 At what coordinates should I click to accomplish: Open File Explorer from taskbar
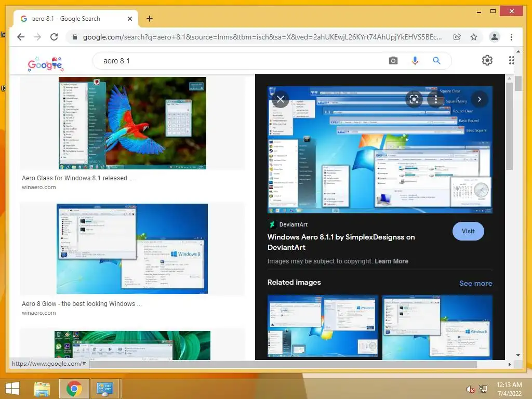[42, 389]
